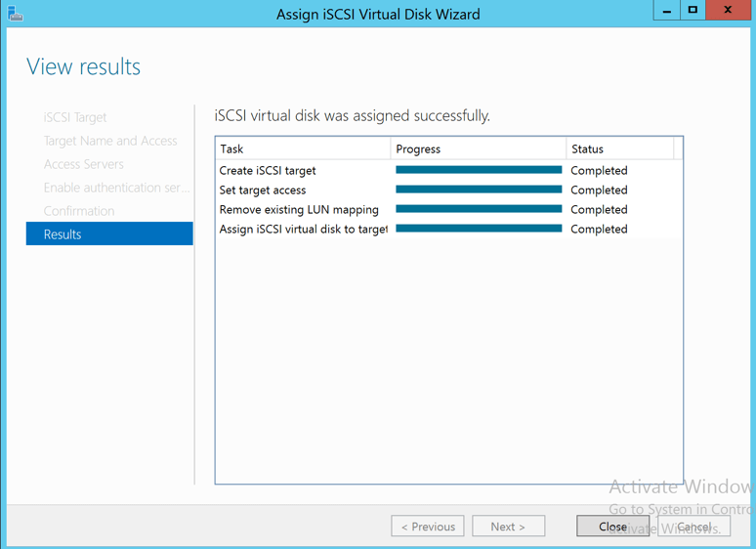756x549 pixels.
Task: Switch to the Access Servers step
Action: 84,164
